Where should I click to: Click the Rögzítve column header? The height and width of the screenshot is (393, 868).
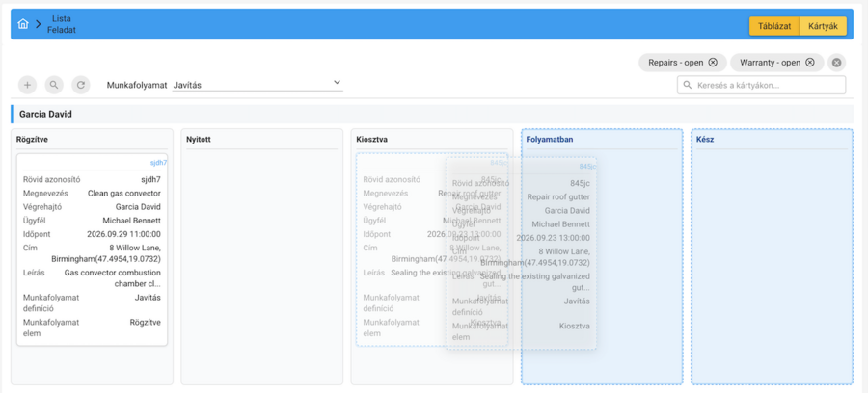32,140
